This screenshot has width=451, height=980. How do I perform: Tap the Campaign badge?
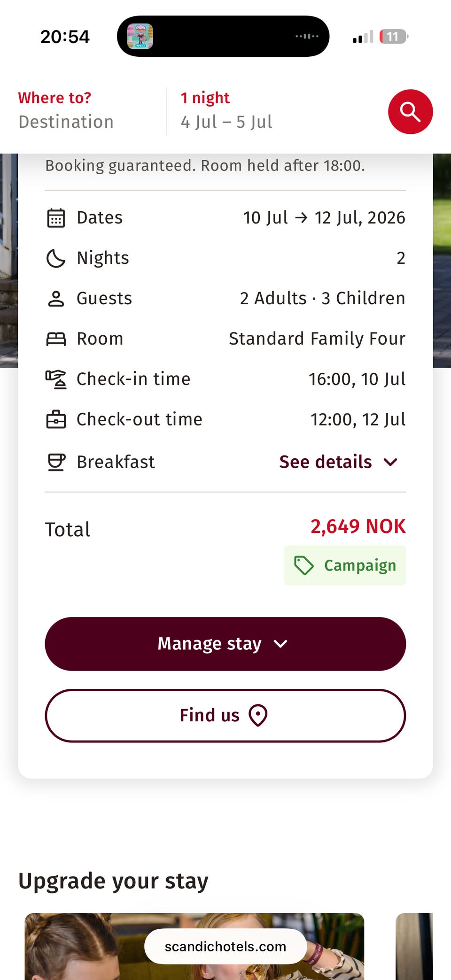[x=345, y=565]
